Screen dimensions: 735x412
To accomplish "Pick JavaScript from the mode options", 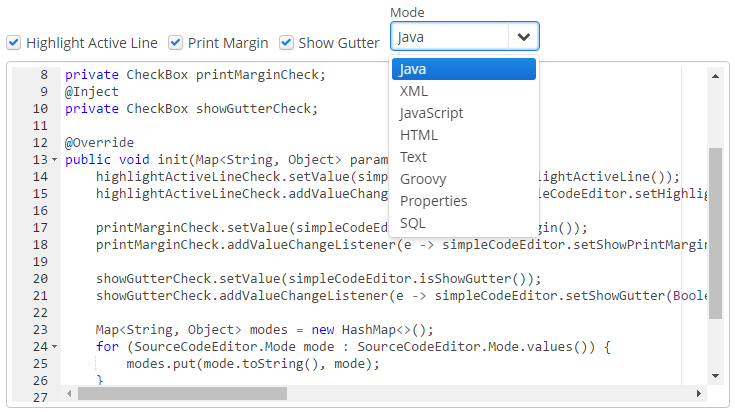I will click(x=464, y=113).
